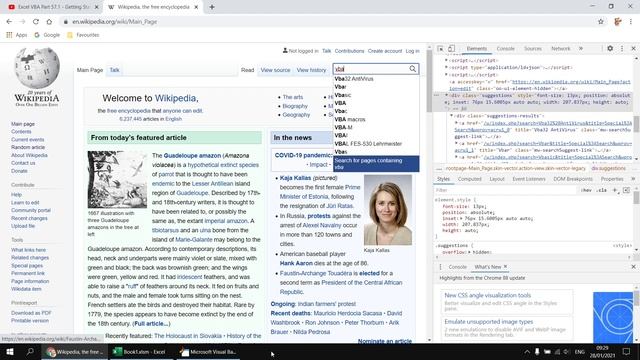Choose the VBA macros suggestion
640x360 pixels.
(x=376, y=119)
